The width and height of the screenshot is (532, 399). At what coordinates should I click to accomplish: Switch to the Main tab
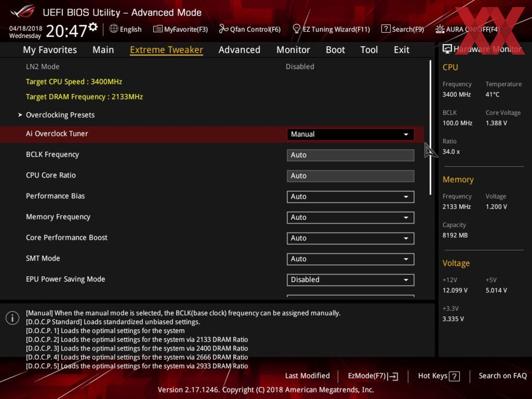(x=103, y=50)
